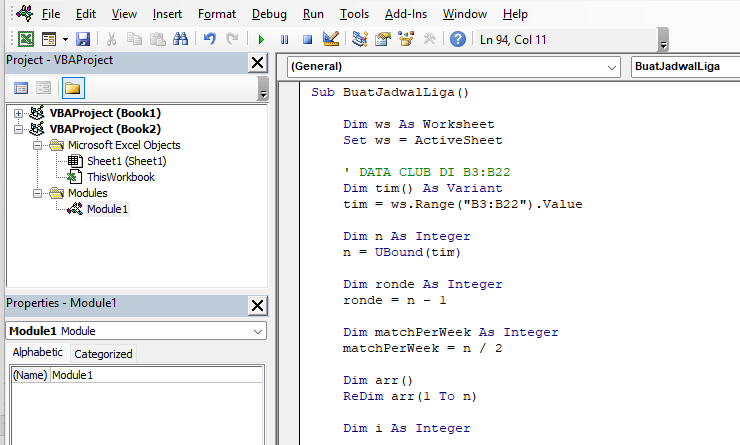The image size is (740, 445).
Task: Click the Insert UserForm toolbar icon
Action: coord(49,39)
